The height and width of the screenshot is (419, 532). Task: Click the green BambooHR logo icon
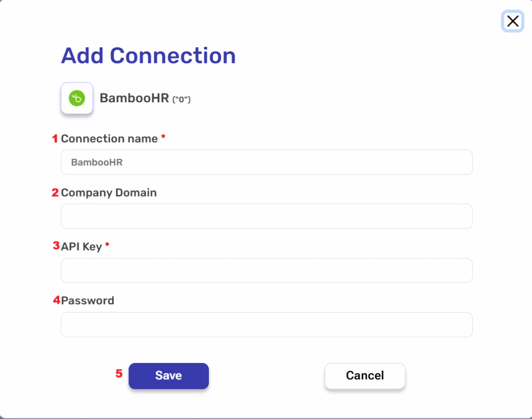pyautogui.click(x=77, y=98)
